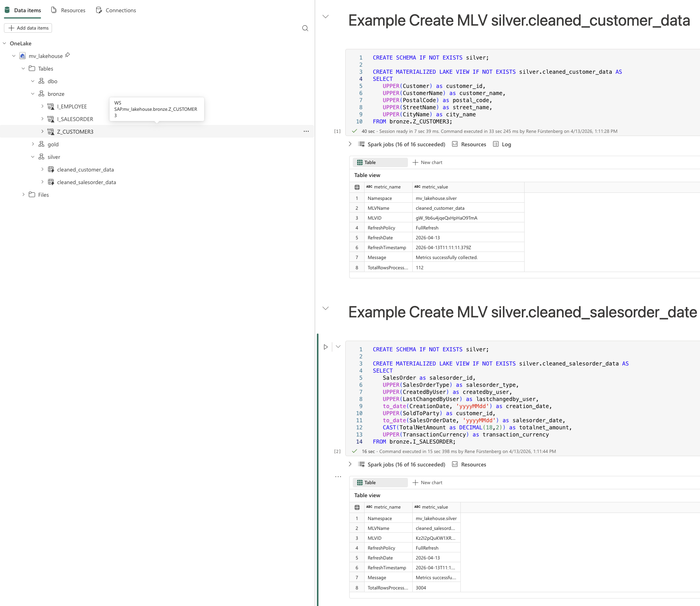Expand the Files folder
The image size is (700, 606).
click(x=23, y=195)
